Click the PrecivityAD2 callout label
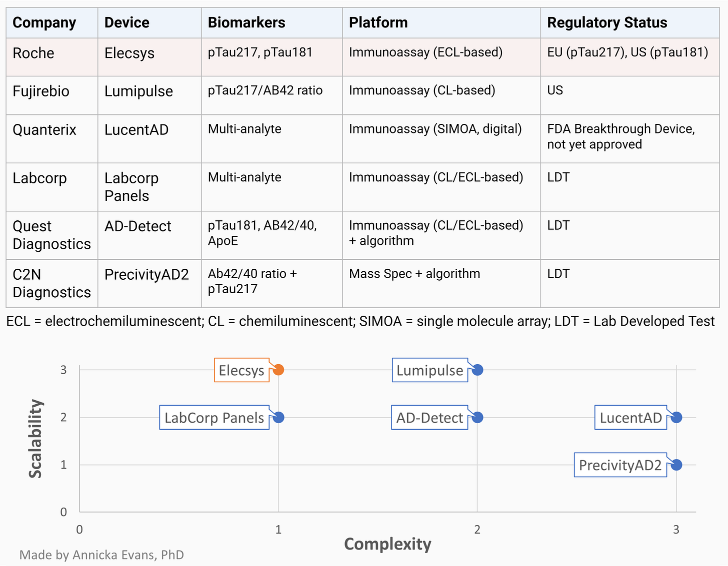Screen dimensions: 728x566 [620, 465]
